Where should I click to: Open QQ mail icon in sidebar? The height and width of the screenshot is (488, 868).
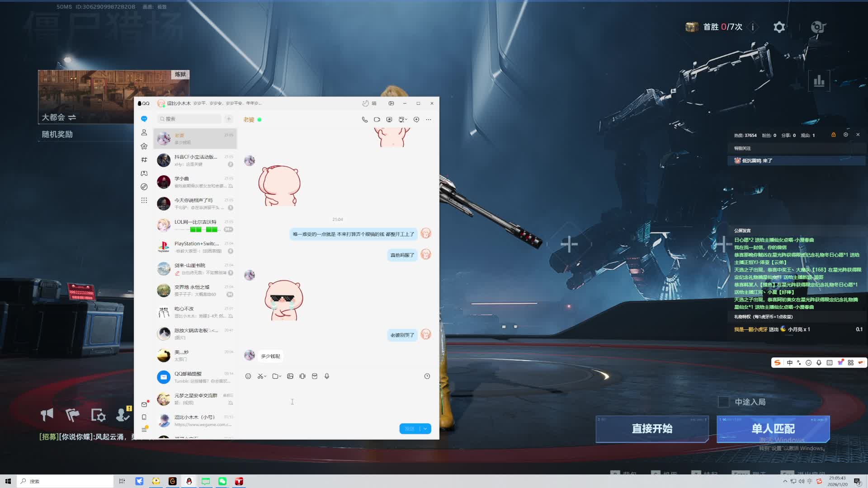click(x=144, y=404)
